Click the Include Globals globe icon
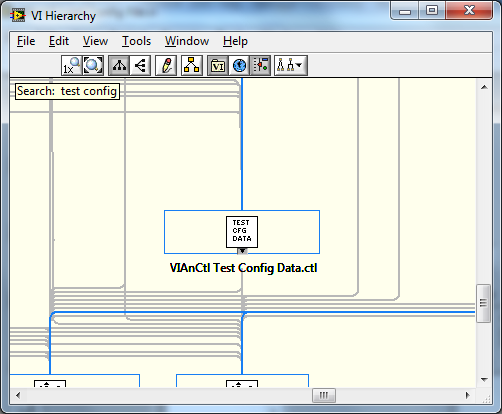Viewport: 502px width, 414px height. [x=239, y=65]
